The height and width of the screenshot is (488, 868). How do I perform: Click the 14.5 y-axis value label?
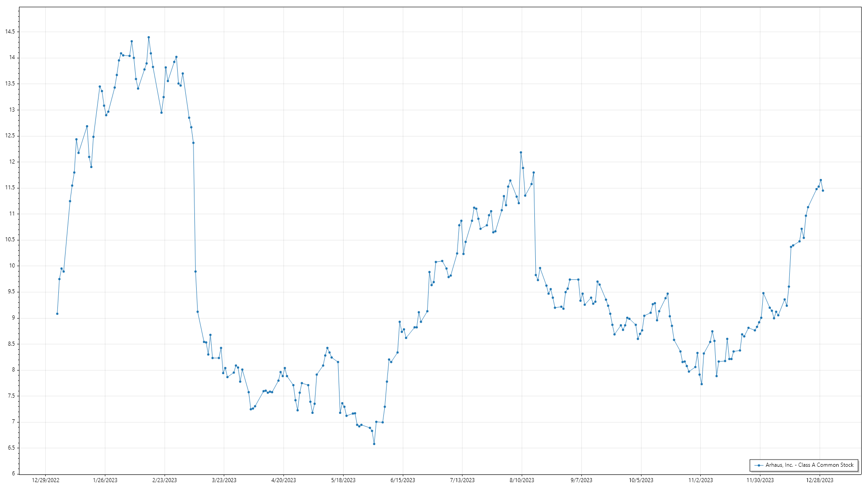point(10,32)
